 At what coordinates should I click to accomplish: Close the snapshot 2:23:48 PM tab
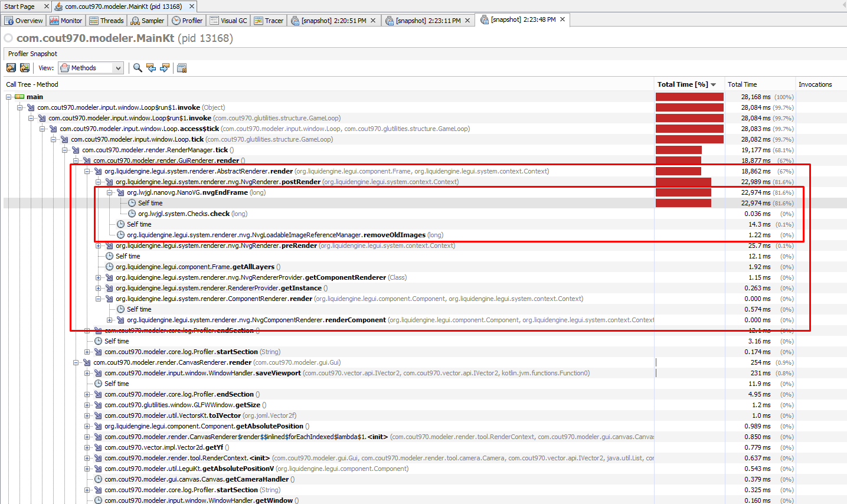(x=563, y=19)
